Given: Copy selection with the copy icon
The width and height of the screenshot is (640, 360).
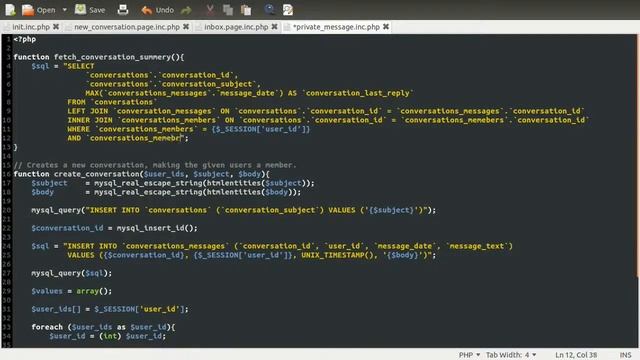Looking at the screenshot, I should click(x=228, y=10).
